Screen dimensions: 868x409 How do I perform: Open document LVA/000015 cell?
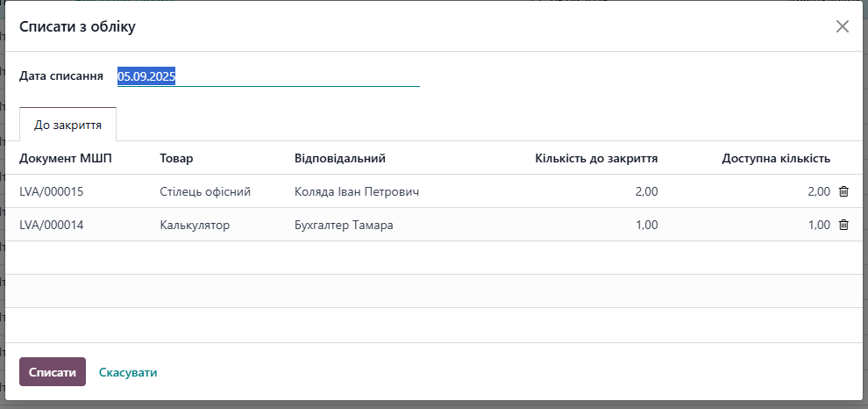tap(51, 191)
